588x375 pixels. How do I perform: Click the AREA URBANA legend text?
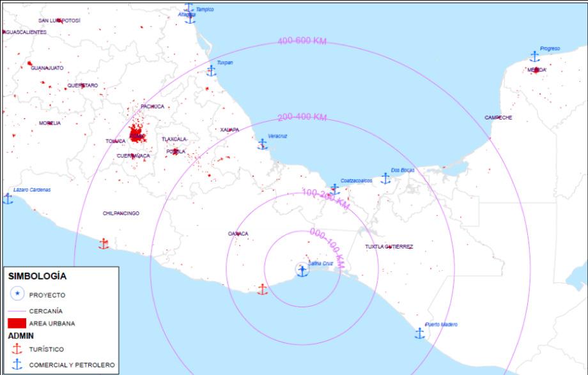coord(52,323)
